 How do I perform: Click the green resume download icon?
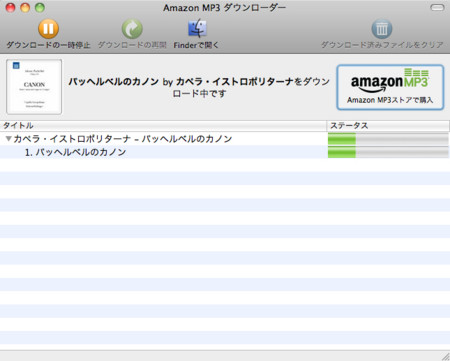(x=132, y=29)
